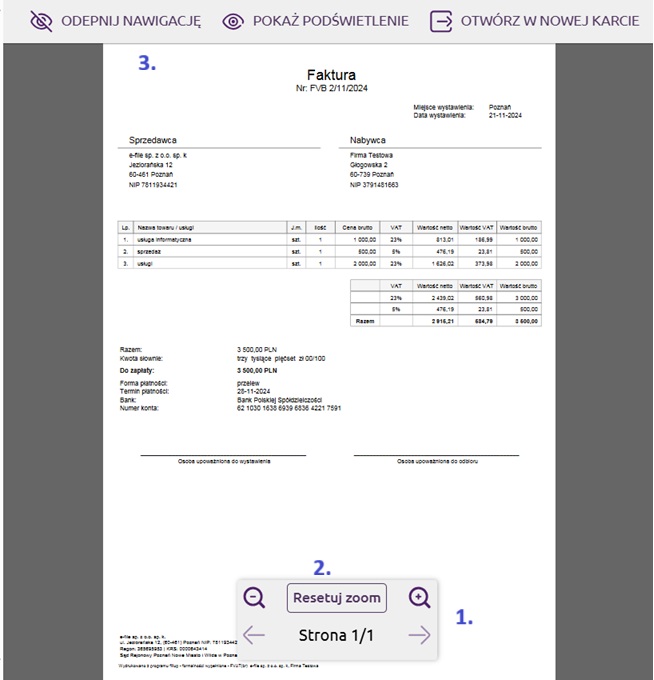654x680 pixels.
Task: Click the table row named sprzedaż
Action: pyautogui.click(x=330, y=252)
